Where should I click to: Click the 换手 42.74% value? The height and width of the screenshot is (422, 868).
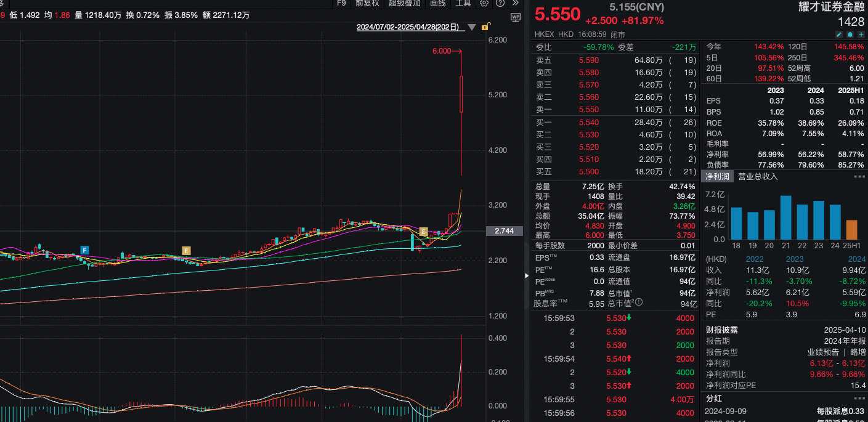coord(681,187)
